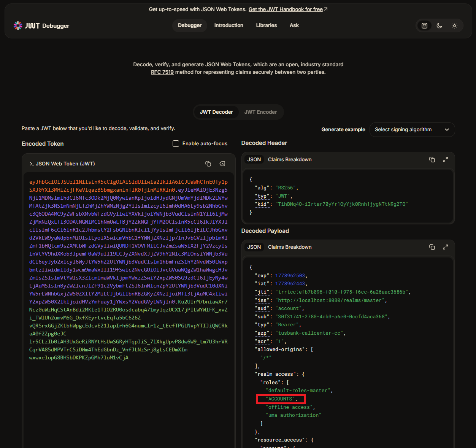The width and height of the screenshot is (476, 448).
Task: Expand the Decoded Payload panel fullscreen
Action: pos(445,247)
